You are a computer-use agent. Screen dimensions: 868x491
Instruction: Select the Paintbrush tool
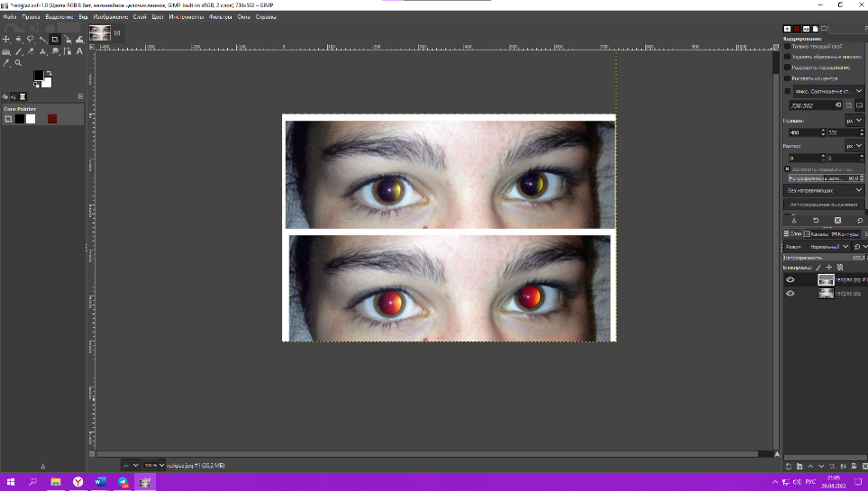19,51
